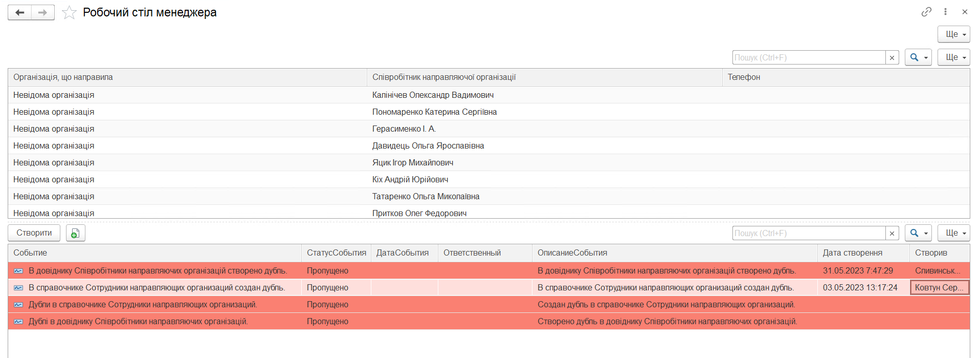Open the vertical three-dots menu
980x358 pixels.
[x=946, y=12]
